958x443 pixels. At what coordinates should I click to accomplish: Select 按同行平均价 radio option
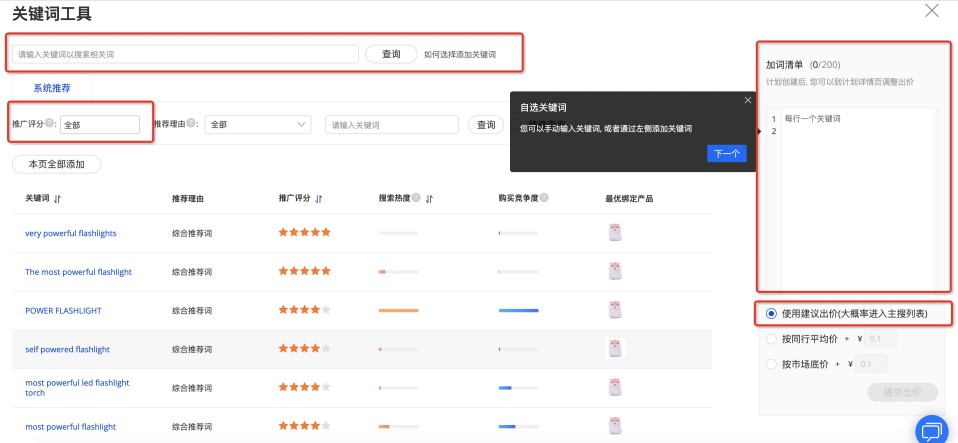coord(771,339)
